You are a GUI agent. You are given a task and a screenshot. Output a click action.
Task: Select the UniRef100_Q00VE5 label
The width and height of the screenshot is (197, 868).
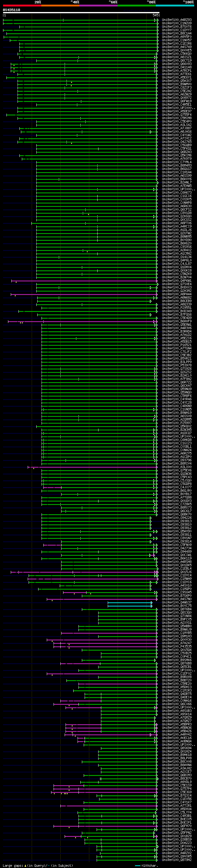[177, 50]
